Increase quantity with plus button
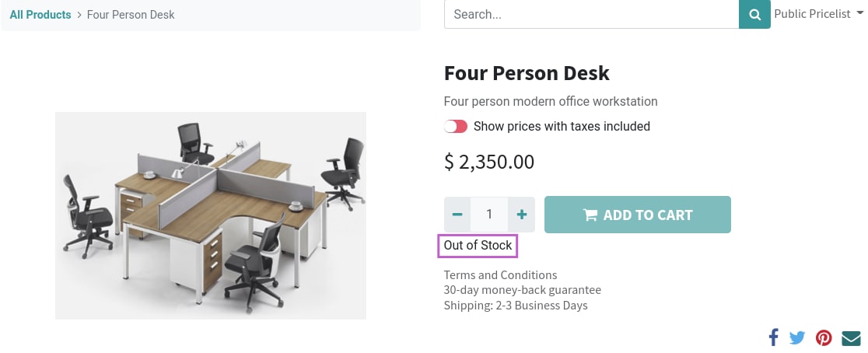Screen dimensions: 868x353 click(x=521, y=215)
